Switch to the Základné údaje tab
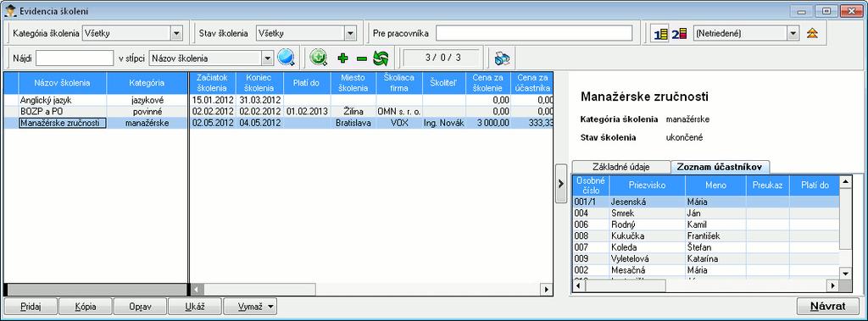This screenshot has height=321, width=868. (x=620, y=167)
